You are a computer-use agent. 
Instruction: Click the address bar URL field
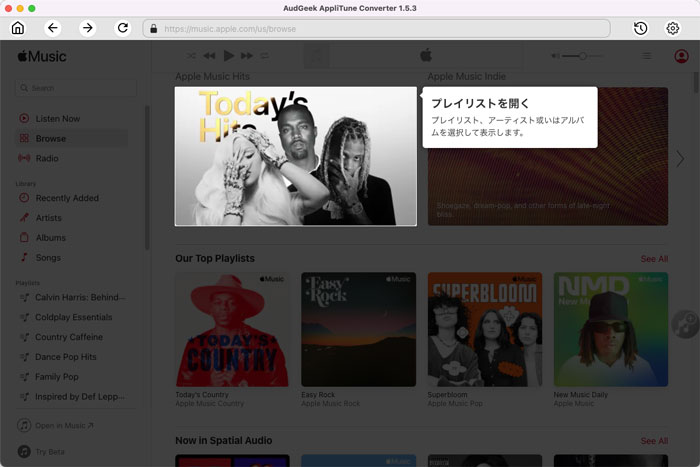tap(376, 29)
